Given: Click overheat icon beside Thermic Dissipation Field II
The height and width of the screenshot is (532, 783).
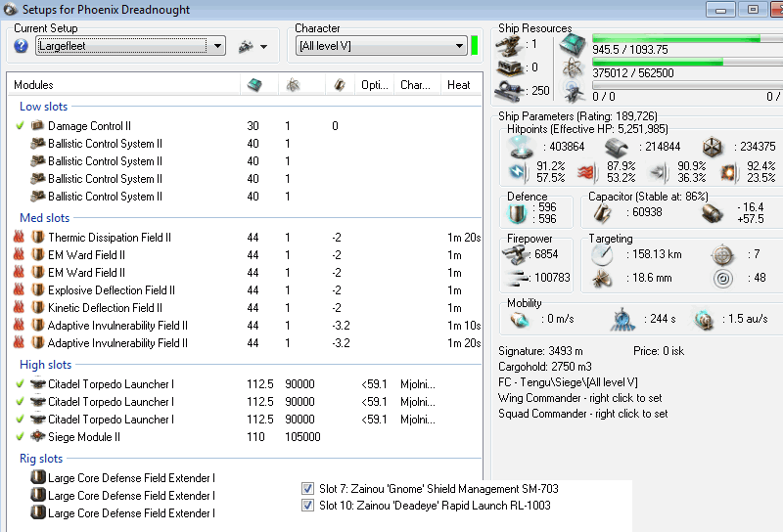Looking at the screenshot, I should [19, 238].
